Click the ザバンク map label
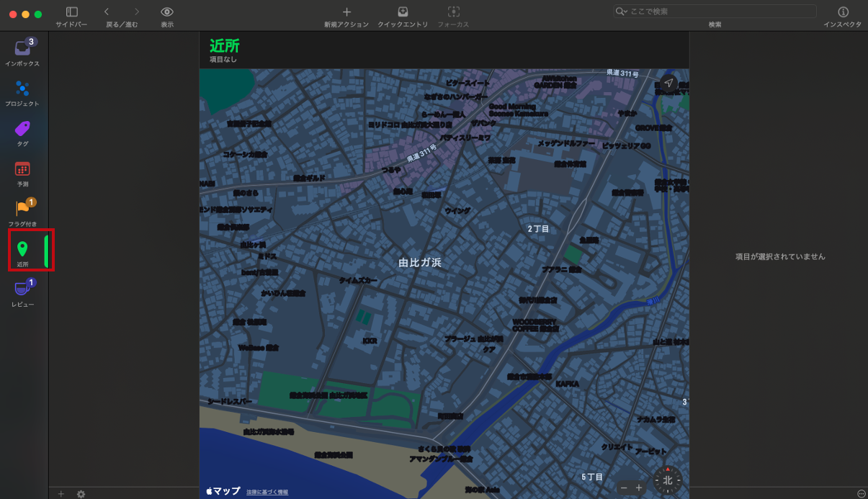868x499 pixels. [x=484, y=123]
